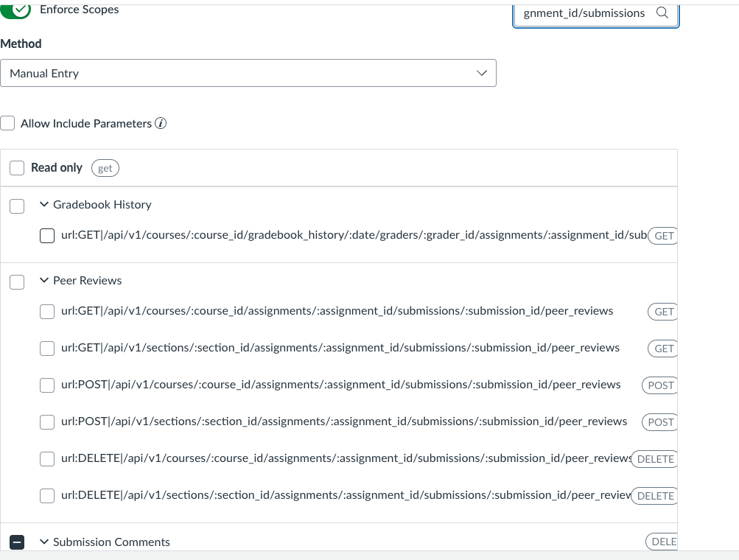Click the url:GET courses peer_reviews text
The width and height of the screenshot is (739, 560).
[337, 311]
